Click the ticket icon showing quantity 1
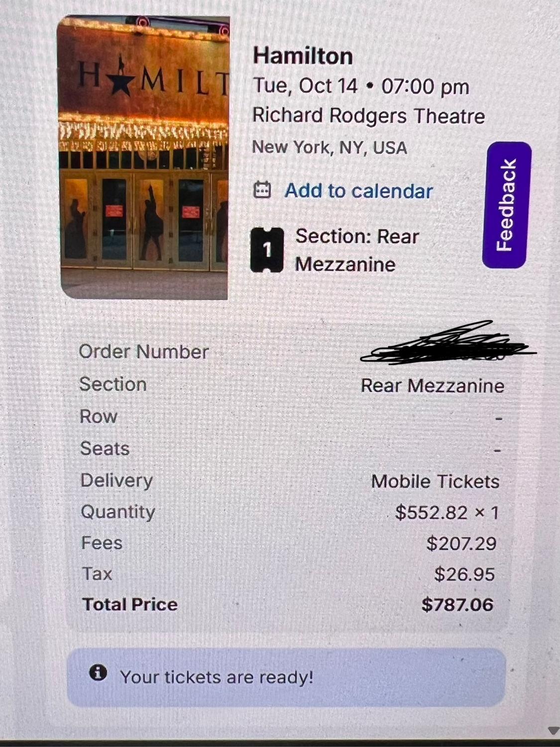The height and width of the screenshot is (747, 560). (267, 250)
